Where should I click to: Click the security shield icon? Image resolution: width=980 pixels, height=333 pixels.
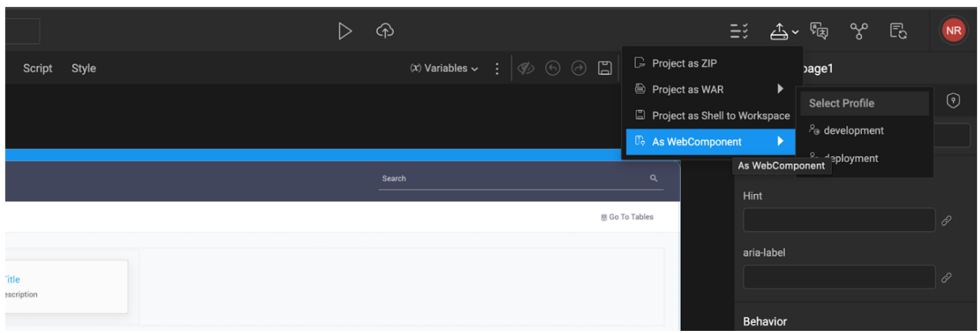coord(954,102)
